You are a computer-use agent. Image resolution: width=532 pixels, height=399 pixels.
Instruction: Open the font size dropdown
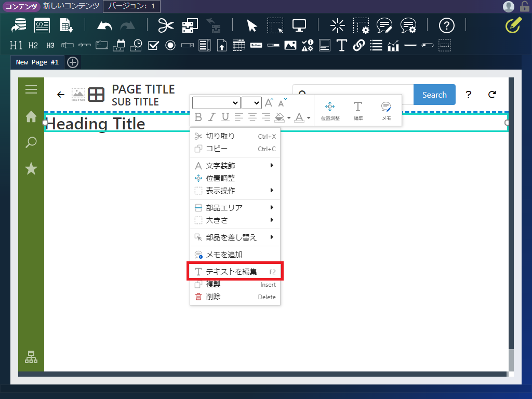coord(252,103)
